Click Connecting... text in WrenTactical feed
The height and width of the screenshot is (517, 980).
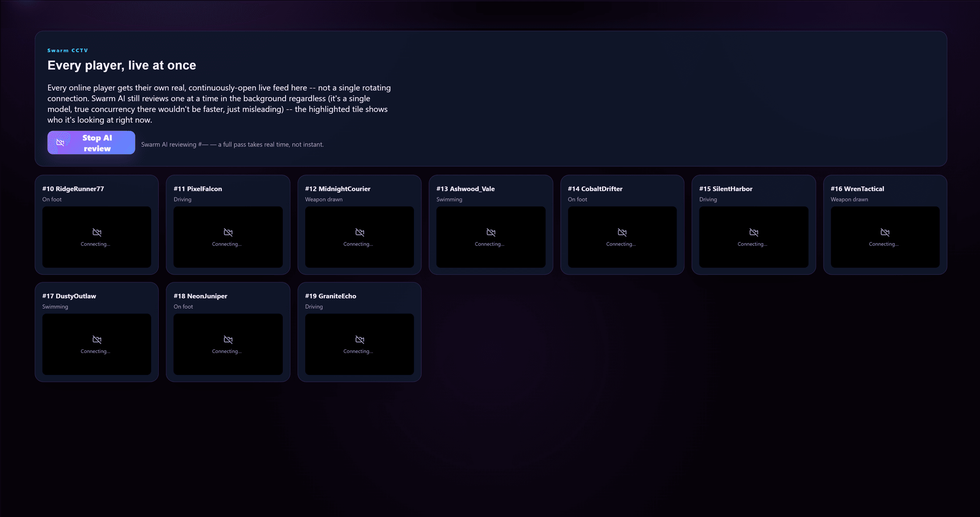(884, 244)
